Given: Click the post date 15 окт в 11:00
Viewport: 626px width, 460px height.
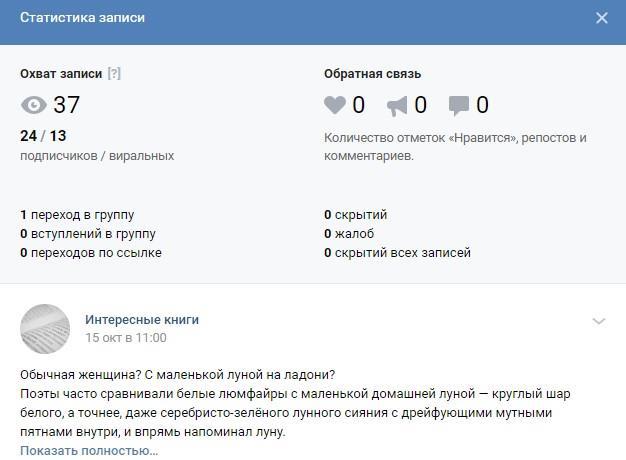Looking at the screenshot, I should point(125,339).
